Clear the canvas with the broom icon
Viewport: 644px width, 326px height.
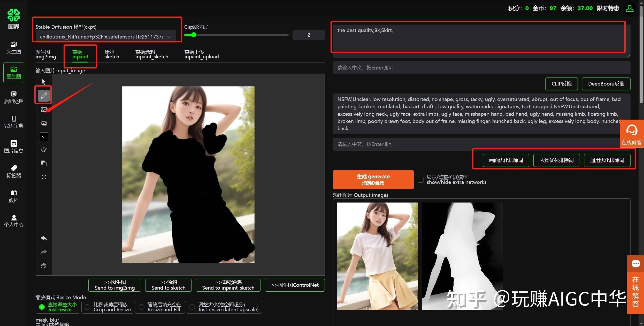click(43, 266)
